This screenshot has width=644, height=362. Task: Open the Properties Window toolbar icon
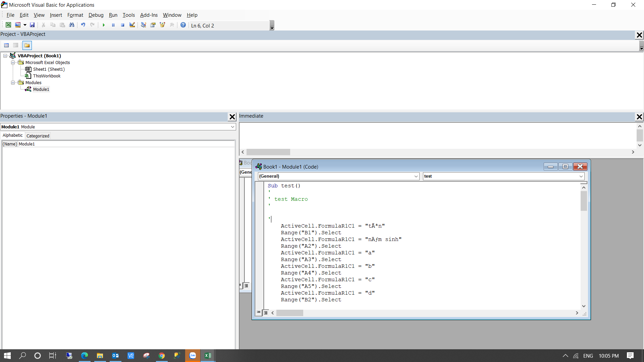[x=153, y=25]
